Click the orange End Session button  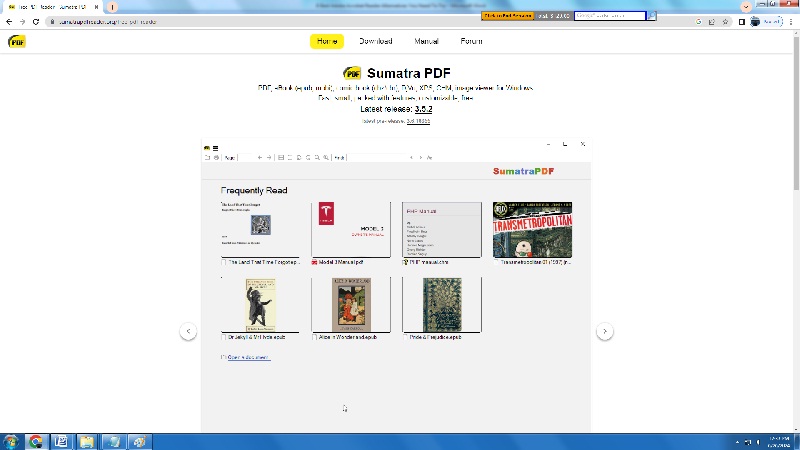click(507, 16)
